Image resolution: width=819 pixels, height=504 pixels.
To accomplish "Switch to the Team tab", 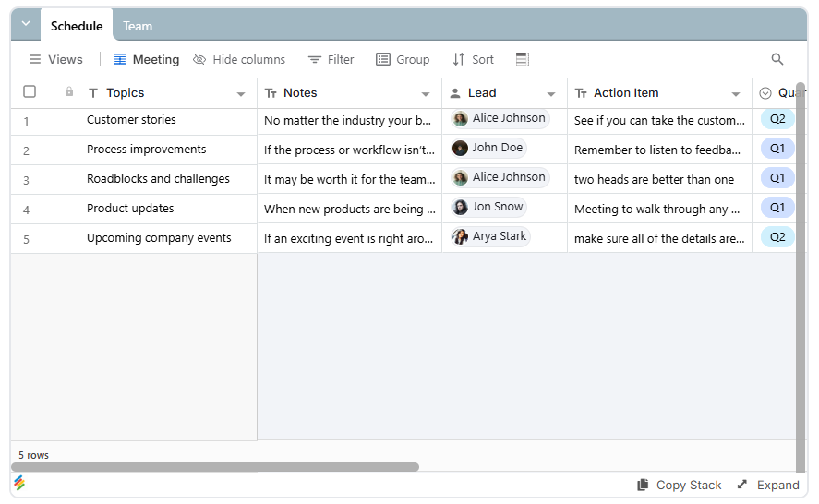I will [x=138, y=26].
